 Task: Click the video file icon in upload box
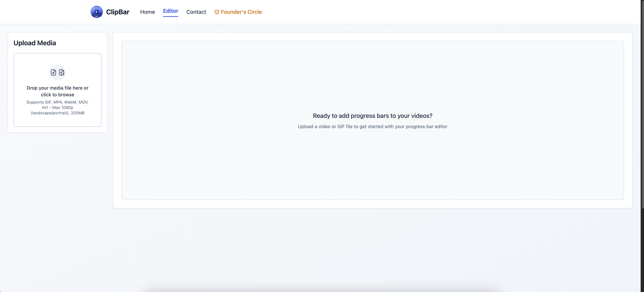pos(53,73)
